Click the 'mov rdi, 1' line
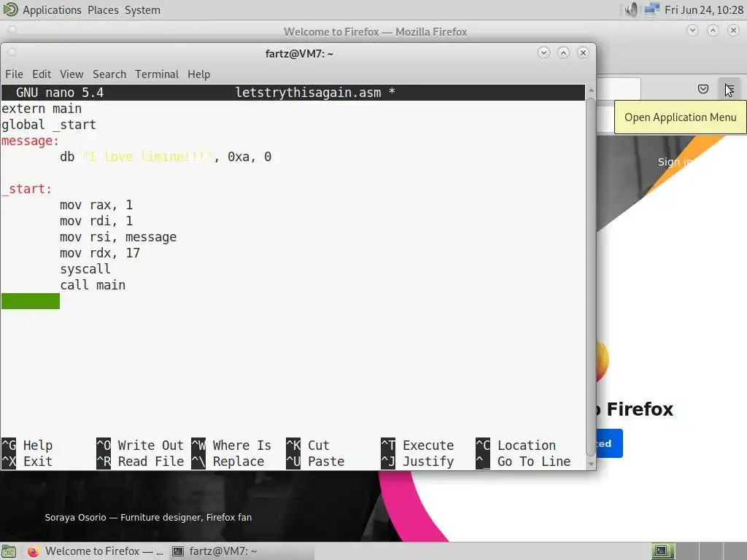This screenshot has height=560, width=747. pos(96,221)
